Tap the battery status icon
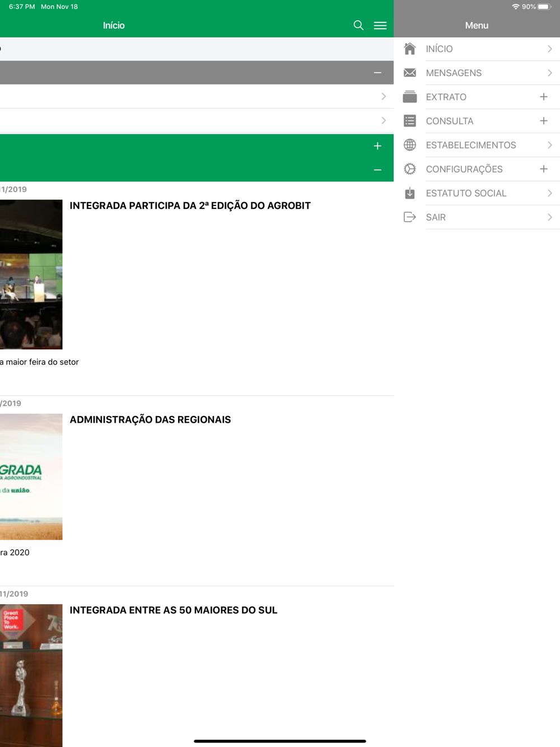 tap(544, 7)
